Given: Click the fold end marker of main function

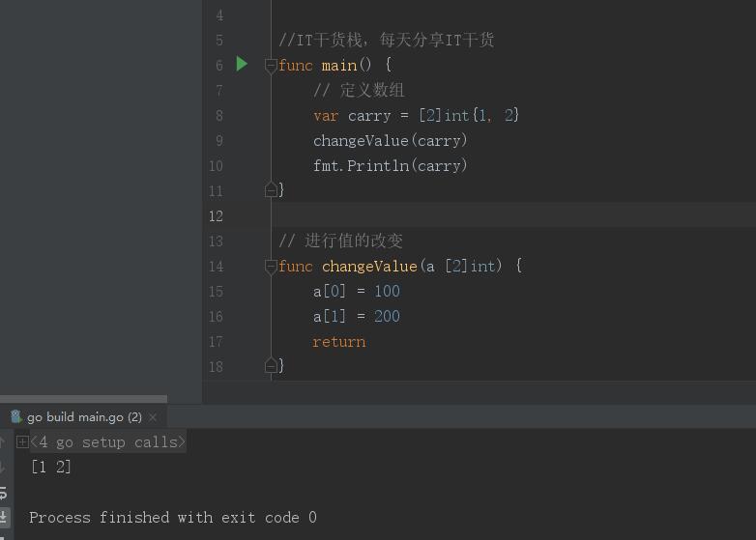Looking at the screenshot, I should (271, 190).
